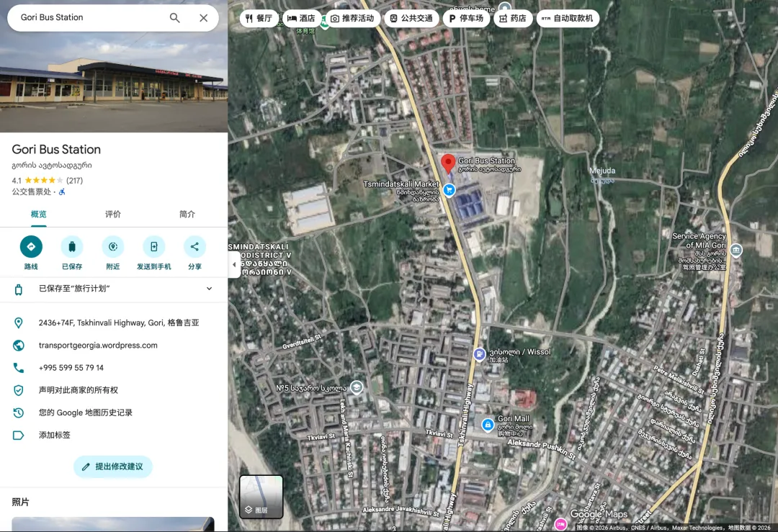Open the photo thumbnail under 照片
Image resolution: width=778 pixels, height=532 pixels.
click(113, 524)
